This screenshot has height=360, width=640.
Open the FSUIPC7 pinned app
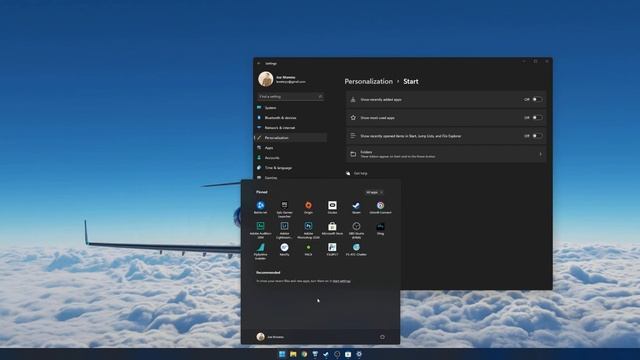[x=332, y=249]
